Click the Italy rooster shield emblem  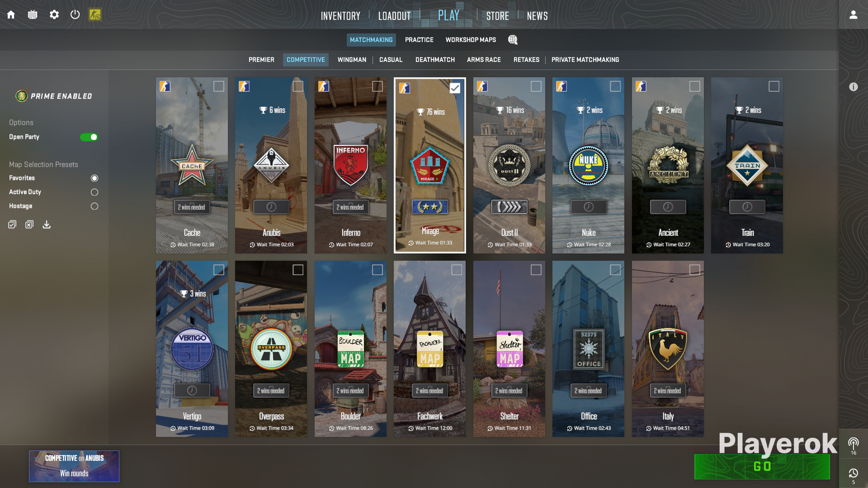[668, 348]
